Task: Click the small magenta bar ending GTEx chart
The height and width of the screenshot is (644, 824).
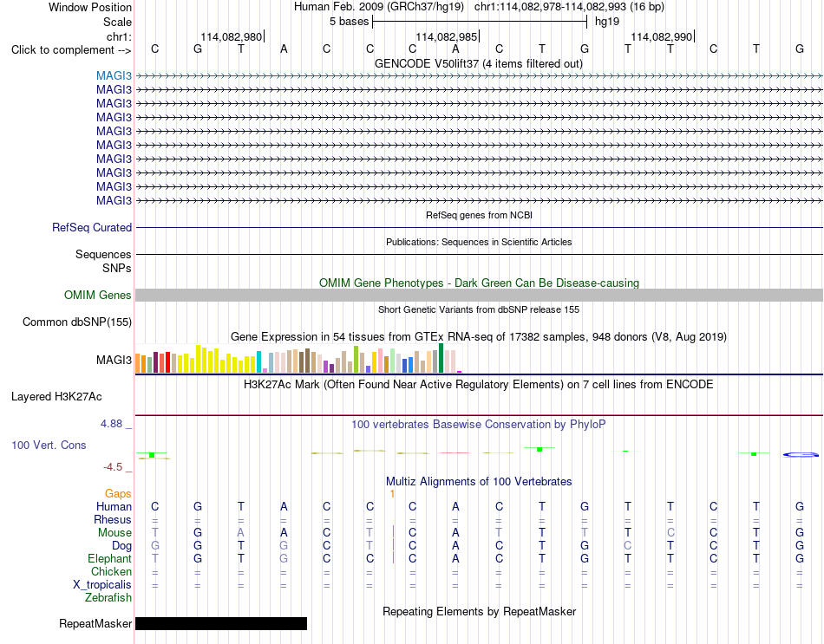Action: [460, 372]
